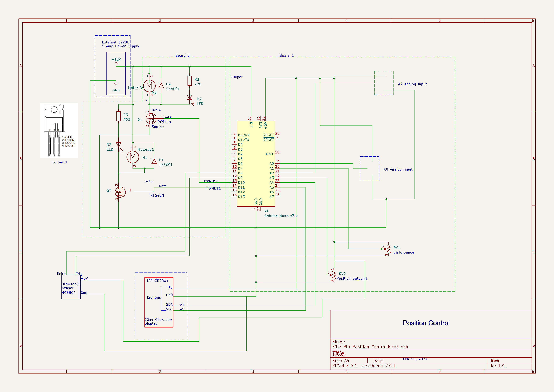The image size is (554, 392).
Task: Click the Ultrasonic Sensor HCSR04 block
Action: (x=71, y=287)
